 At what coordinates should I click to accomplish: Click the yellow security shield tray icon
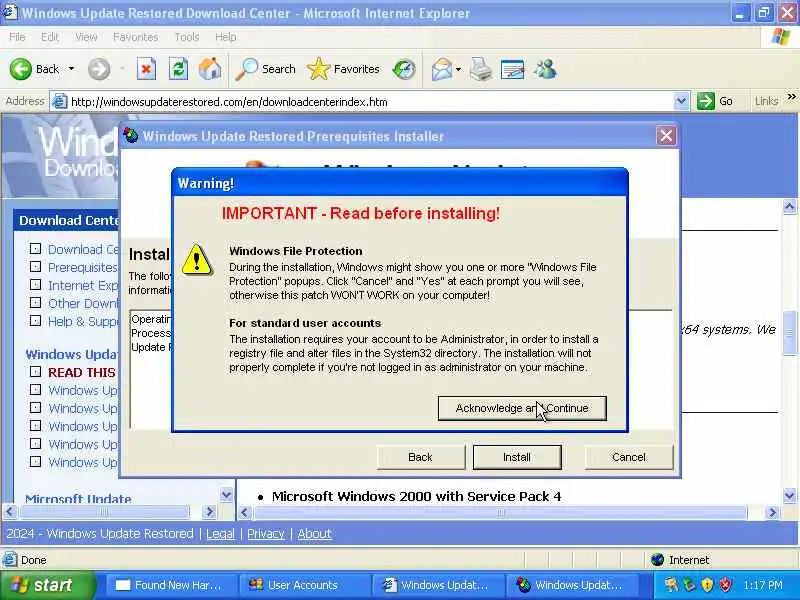(707, 585)
